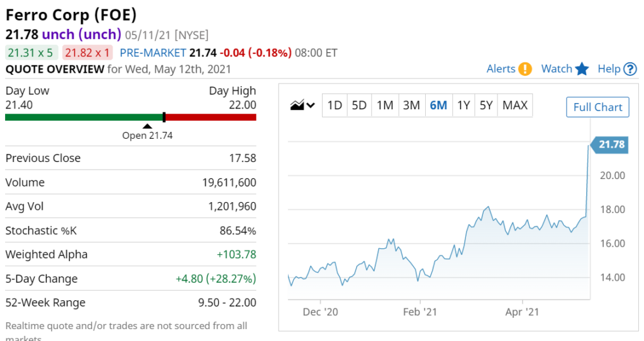
Task: Click the Day Low value 21.40
Action: (x=19, y=105)
